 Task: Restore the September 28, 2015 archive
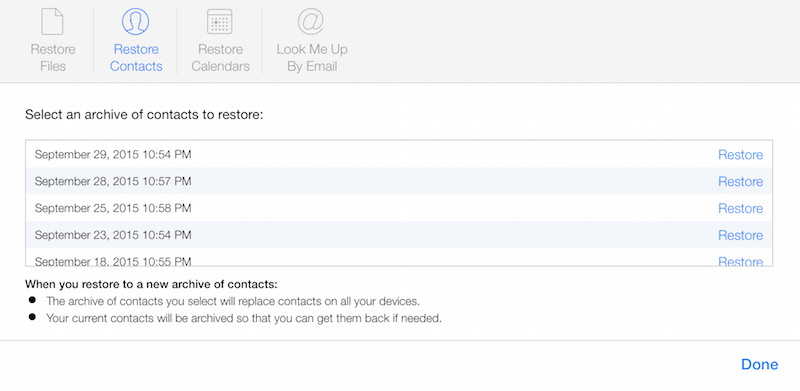740,182
